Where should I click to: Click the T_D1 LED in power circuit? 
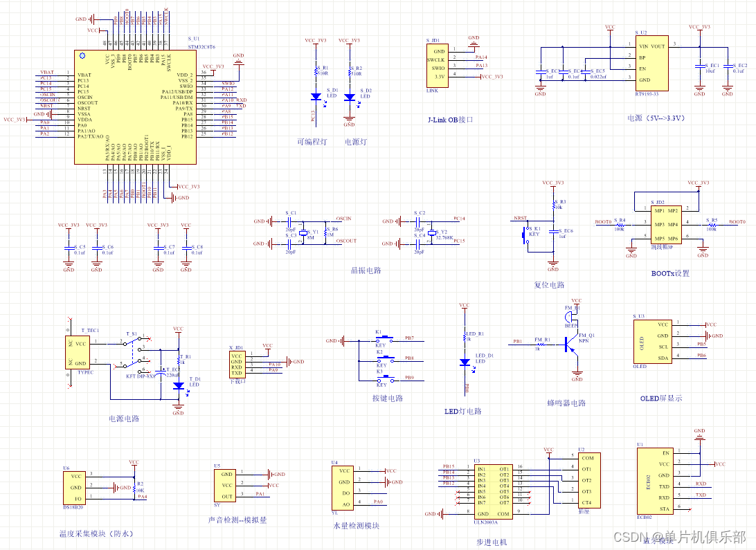pyautogui.click(x=179, y=386)
